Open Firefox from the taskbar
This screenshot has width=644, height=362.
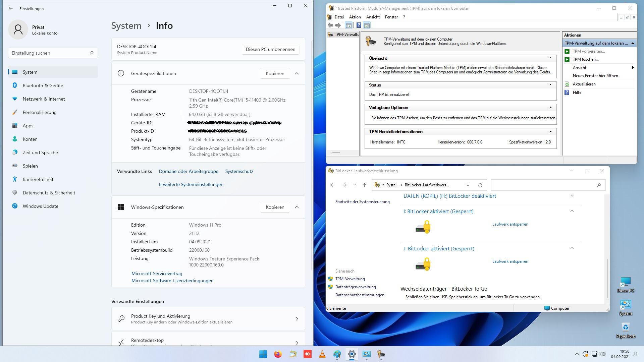click(x=278, y=354)
